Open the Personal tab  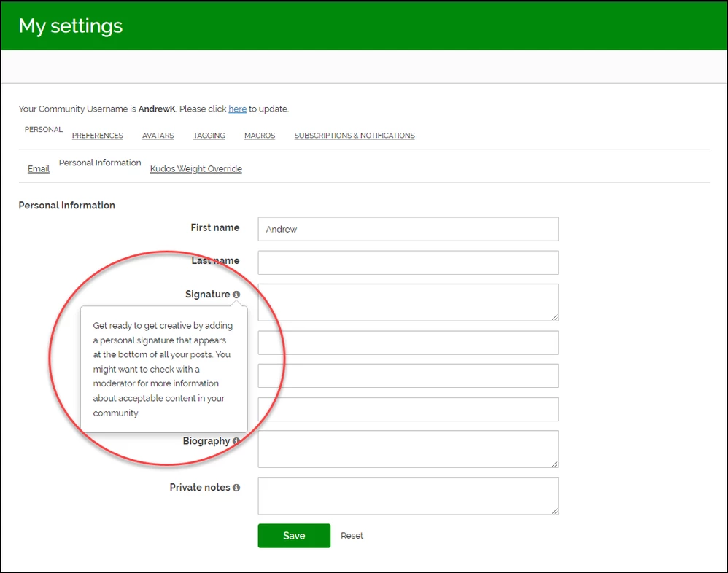(44, 130)
